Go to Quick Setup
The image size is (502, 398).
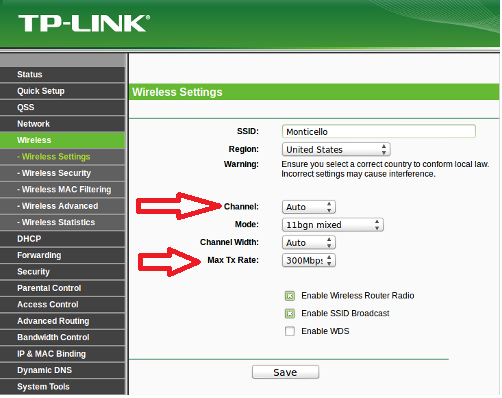(63, 91)
